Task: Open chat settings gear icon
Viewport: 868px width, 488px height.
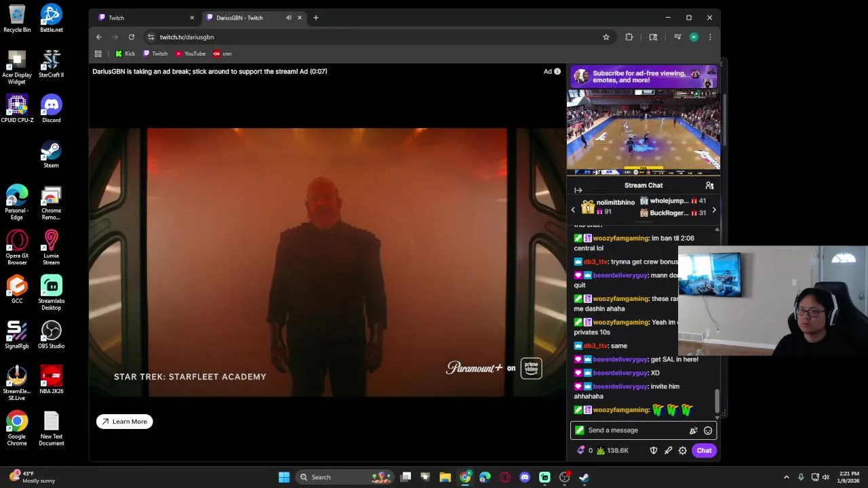Action: click(683, 451)
